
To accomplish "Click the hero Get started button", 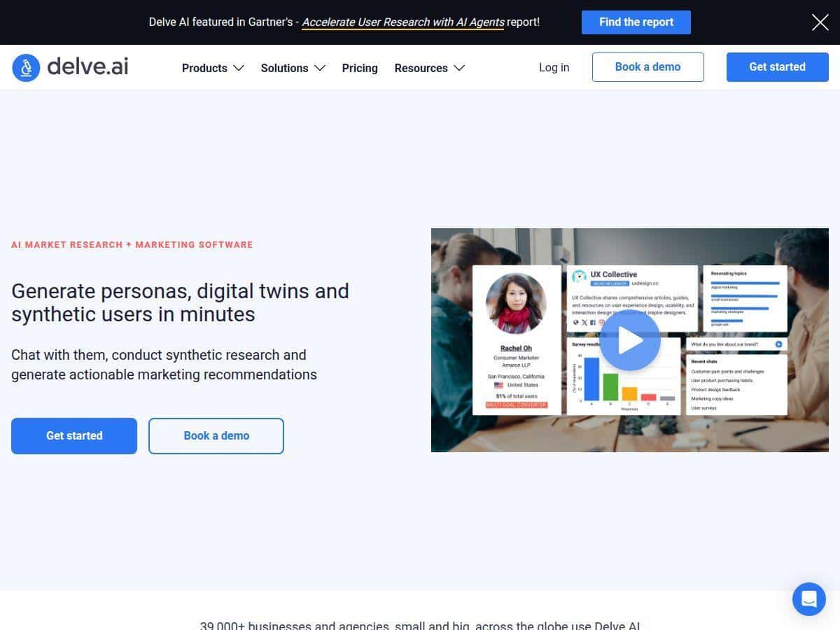I will [x=74, y=435].
